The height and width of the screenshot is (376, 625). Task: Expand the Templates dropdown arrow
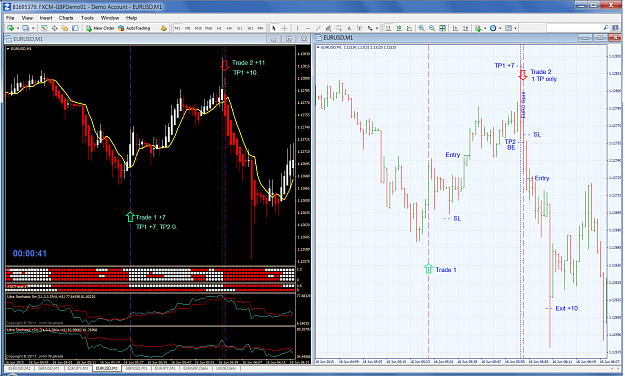point(515,28)
